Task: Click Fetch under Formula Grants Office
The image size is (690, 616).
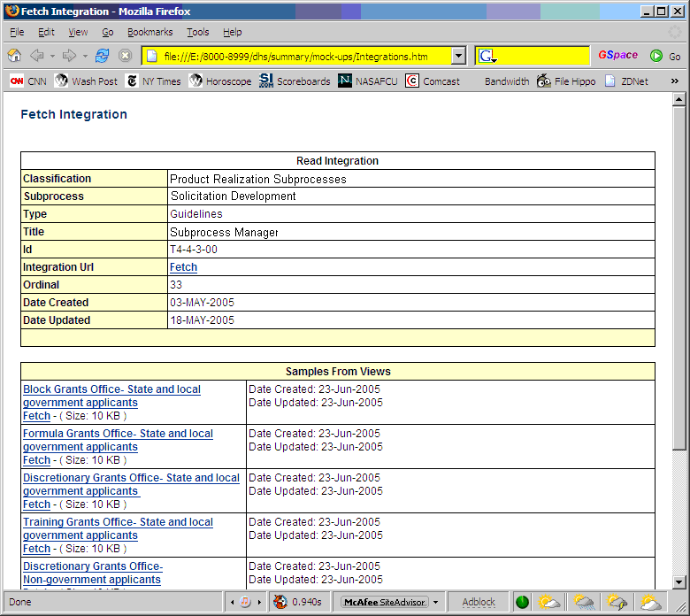Action: 36,460
